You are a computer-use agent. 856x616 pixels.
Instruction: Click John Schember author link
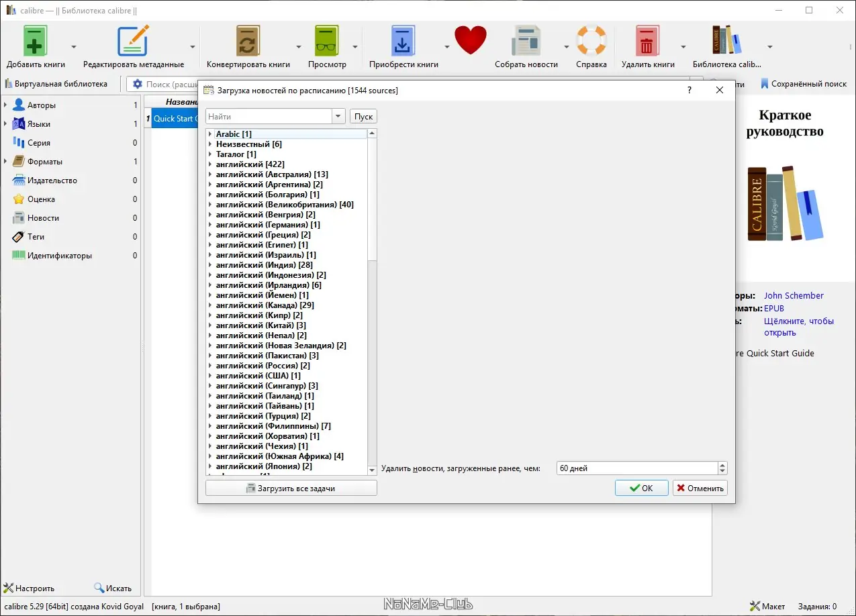(x=794, y=296)
